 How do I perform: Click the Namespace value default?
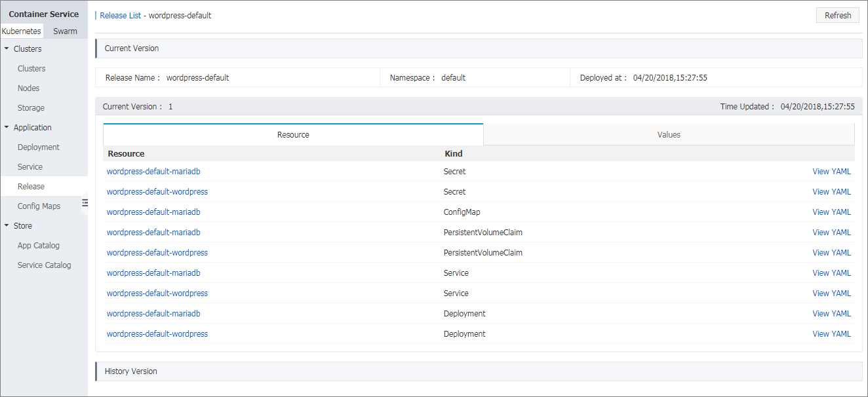(x=453, y=77)
